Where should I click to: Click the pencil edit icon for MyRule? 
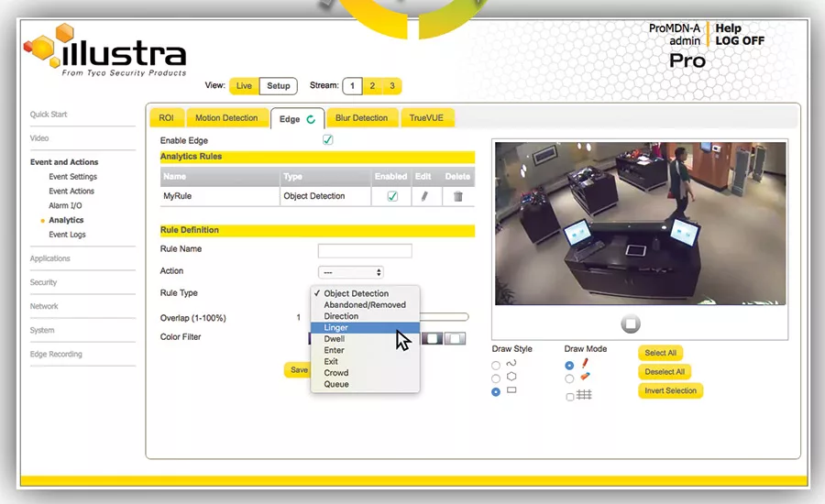click(424, 196)
